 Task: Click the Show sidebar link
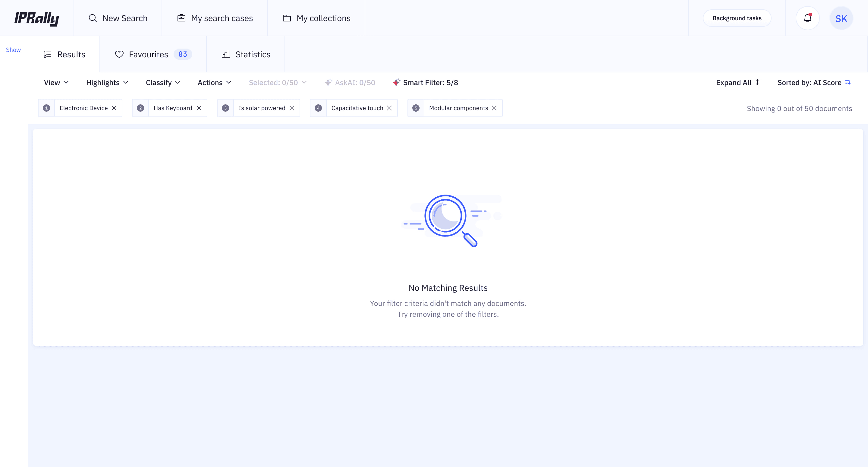(14, 50)
